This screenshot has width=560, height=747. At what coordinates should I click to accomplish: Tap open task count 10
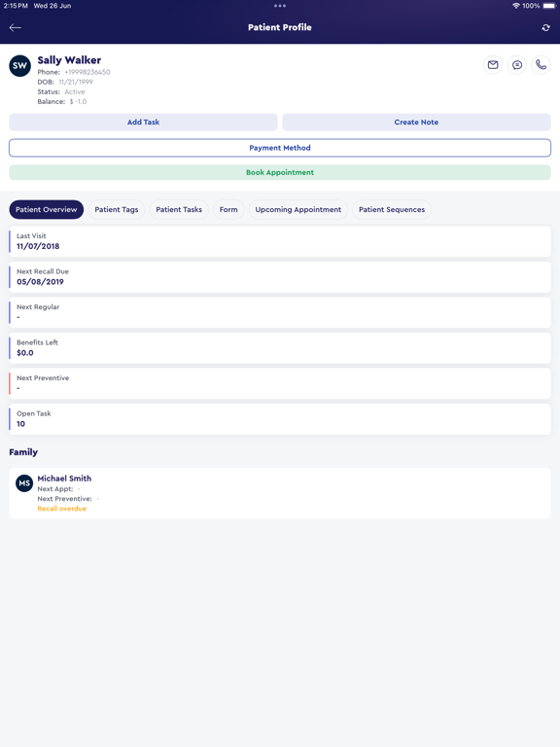point(21,424)
